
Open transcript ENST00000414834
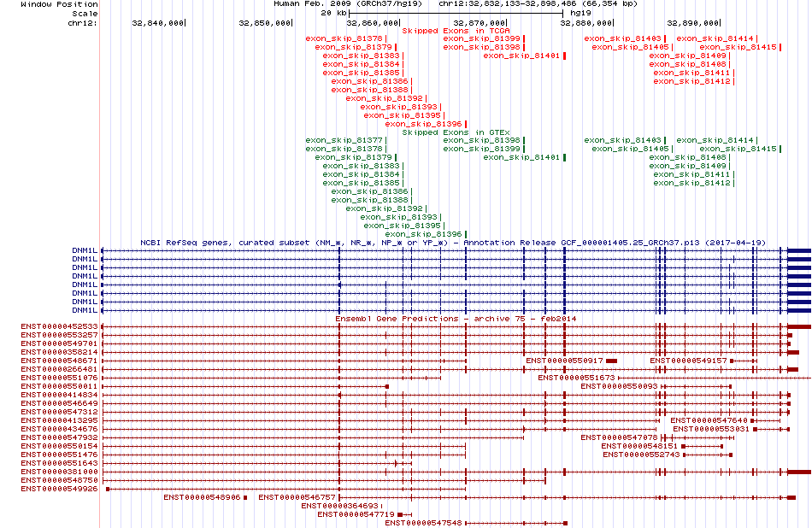[59, 395]
